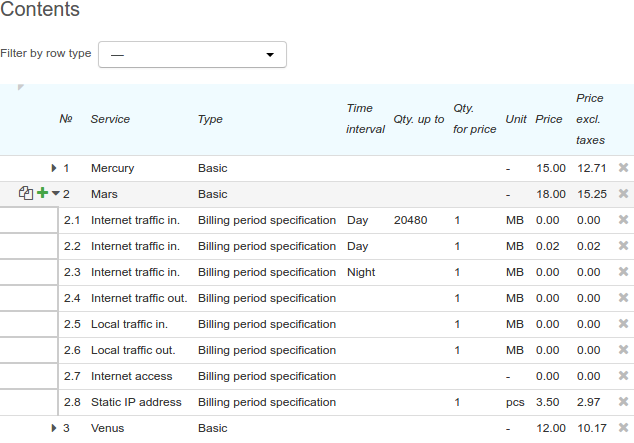
Task: Select the Mercury service name
Action: tap(112, 168)
